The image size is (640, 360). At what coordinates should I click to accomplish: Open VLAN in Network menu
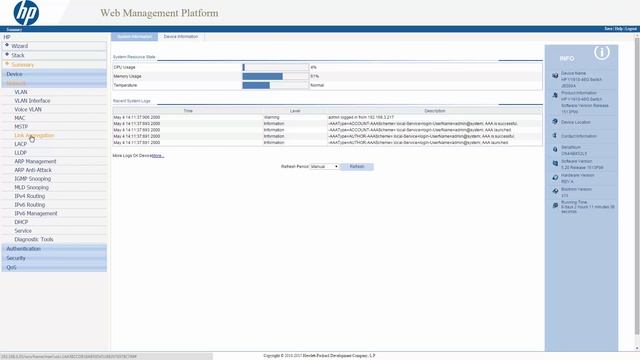click(21, 92)
